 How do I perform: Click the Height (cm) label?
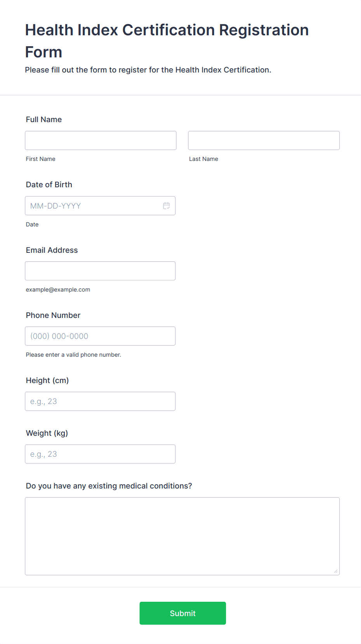point(47,380)
